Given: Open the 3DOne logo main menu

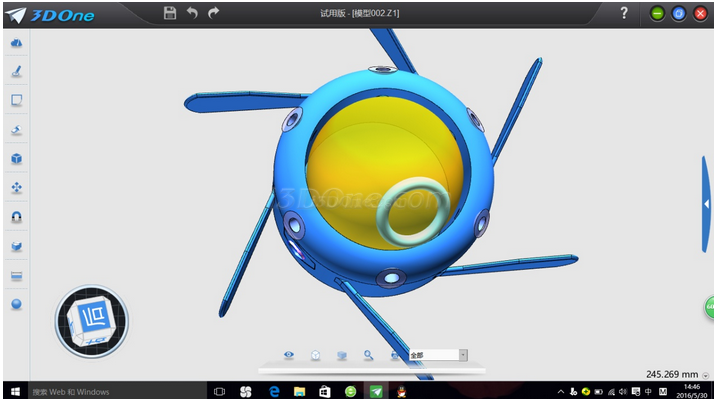Looking at the screenshot, I should pyautogui.click(x=50, y=15).
